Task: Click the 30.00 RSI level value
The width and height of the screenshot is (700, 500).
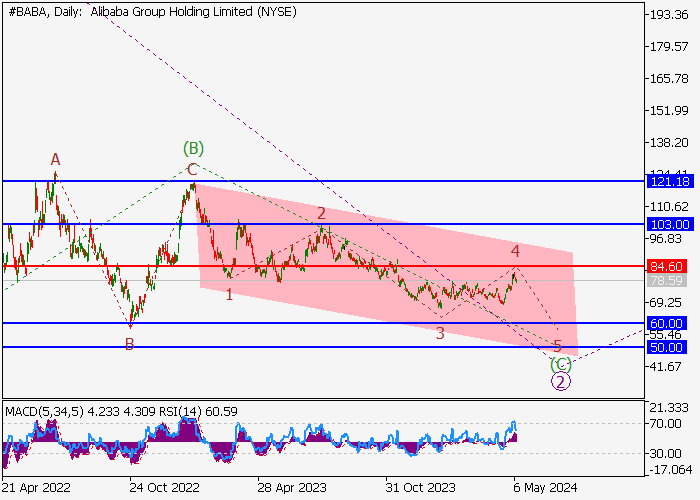Action: coord(665,454)
